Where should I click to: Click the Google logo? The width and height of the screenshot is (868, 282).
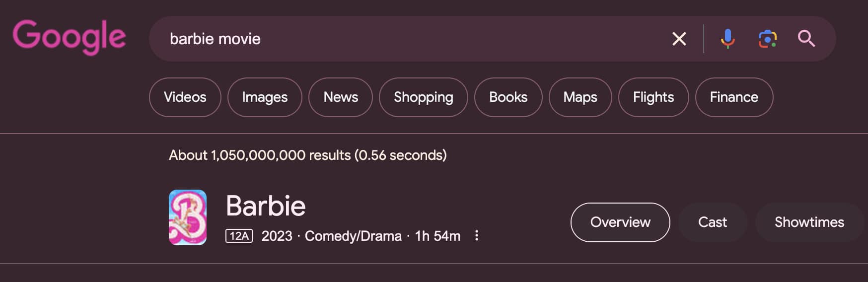[69, 37]
